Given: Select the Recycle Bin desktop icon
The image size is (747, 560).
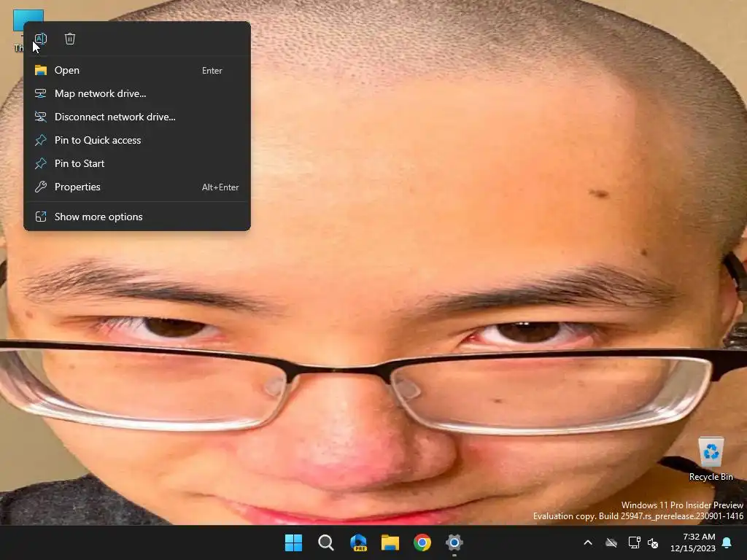Looking at the screenshot, I should click(711, 459).
